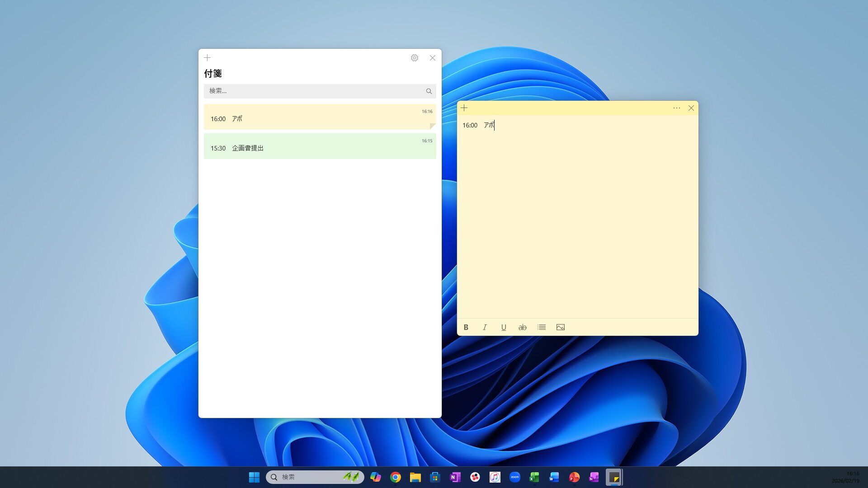
Task: Apply strikethrough to note text
Action: 522,327
